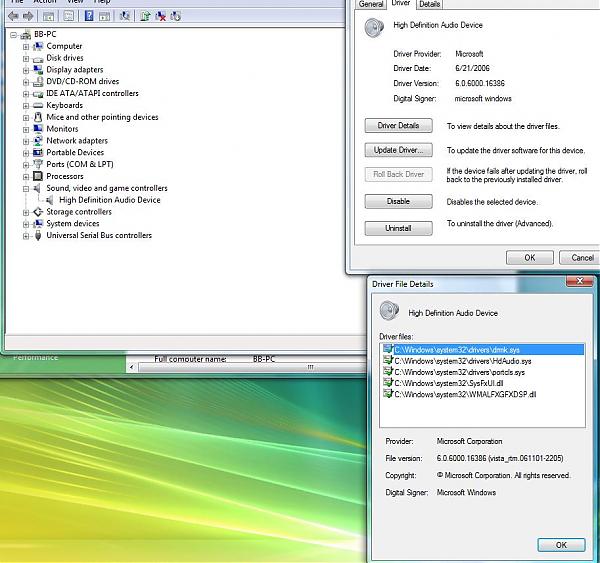Screen dimensions: 600x563
Task: Collapse the BB-PC root node
Action: coord(13,35)
